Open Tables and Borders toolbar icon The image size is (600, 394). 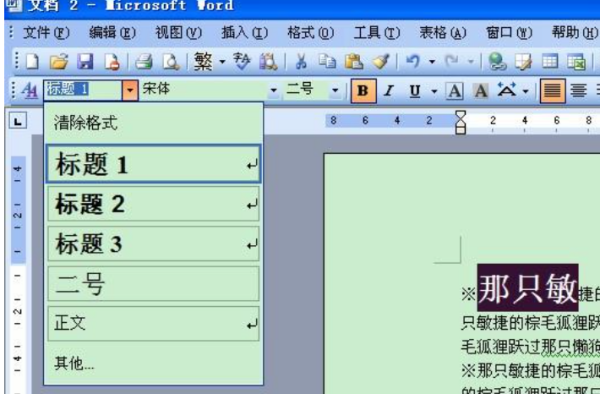[523, 61]
